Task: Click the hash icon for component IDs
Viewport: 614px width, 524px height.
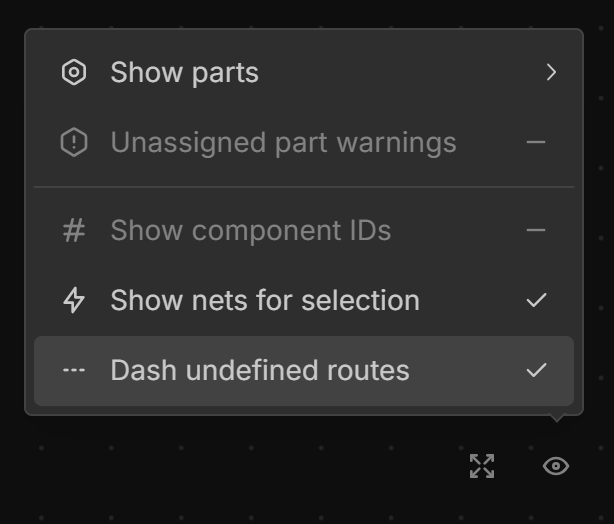Action: point(74,231)
